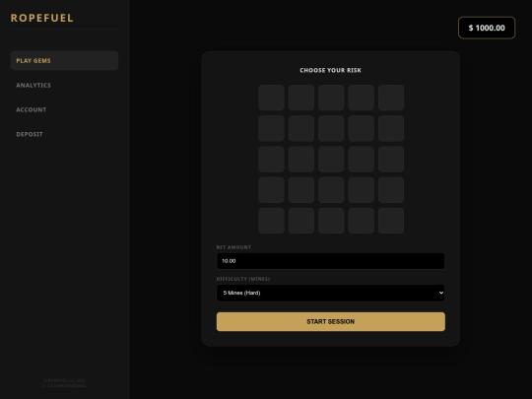Open the tile in row 5, column 3
Screen dimensions: 532x399
(331, 221)
